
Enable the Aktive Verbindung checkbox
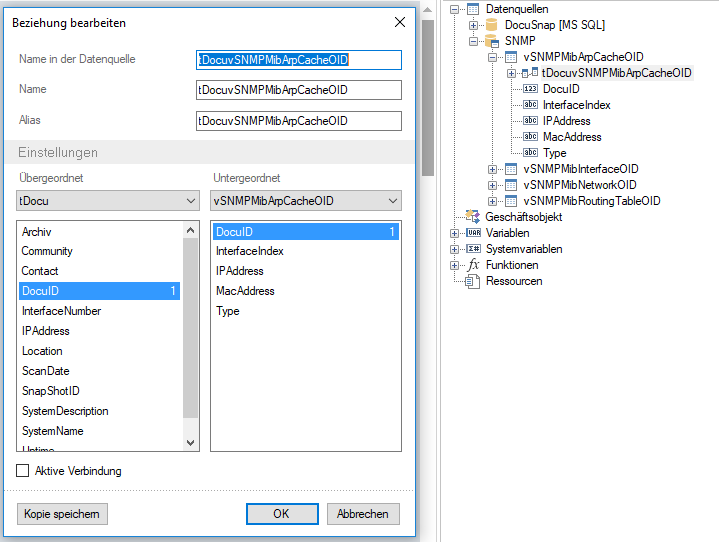point(22,470)
